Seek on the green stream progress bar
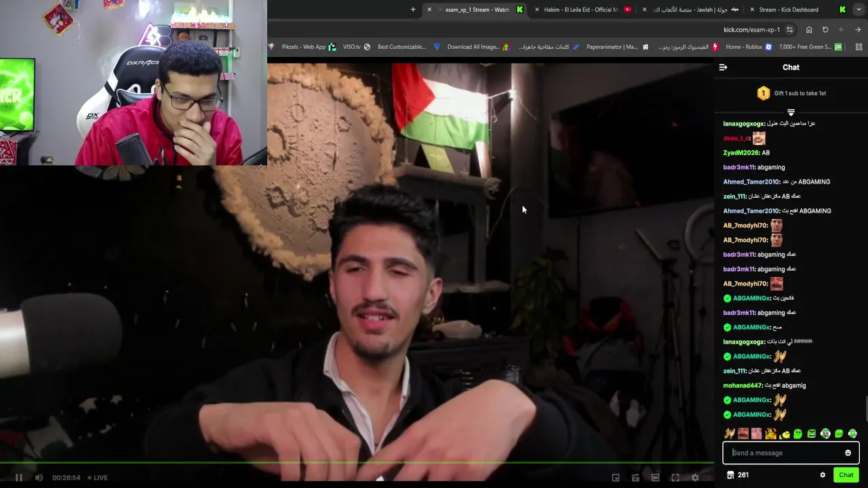Image resolution: width=868 pixels, height=488 pixels. pyautogui.click(x=357, y=464)
